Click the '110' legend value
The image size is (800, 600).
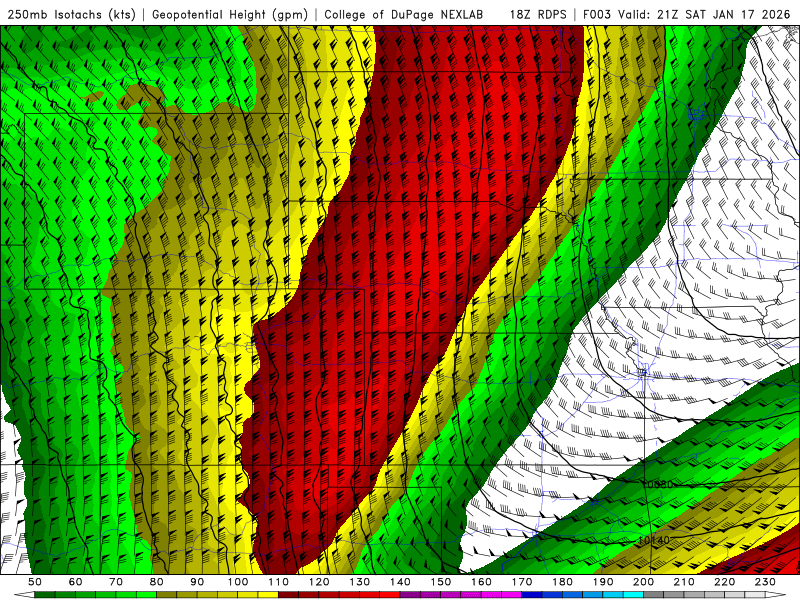(x=279, y=582)
